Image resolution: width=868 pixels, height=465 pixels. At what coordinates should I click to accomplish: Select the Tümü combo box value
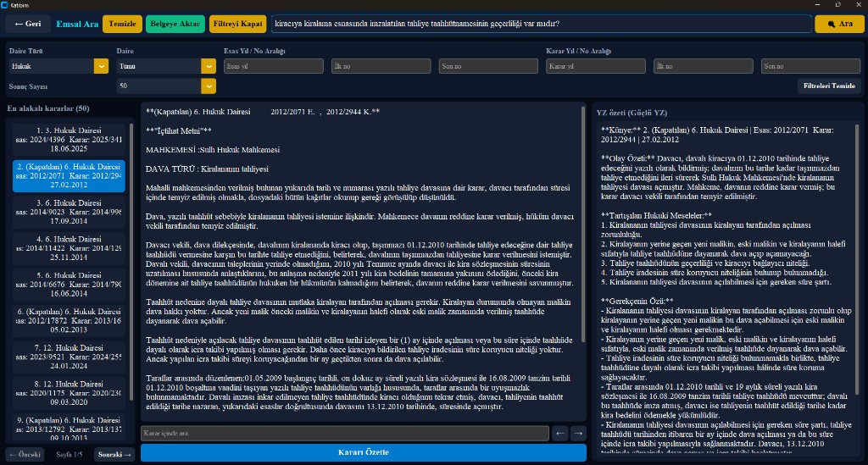(159, 66)
